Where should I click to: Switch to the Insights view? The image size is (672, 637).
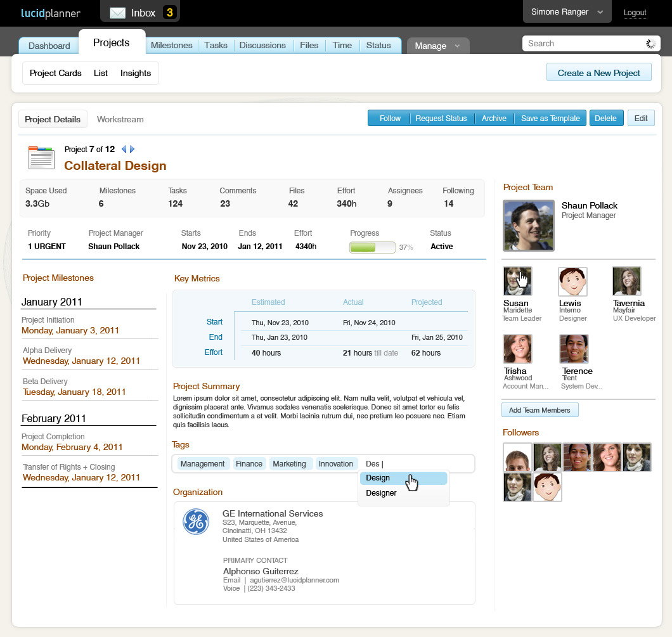[x=136, y=73]
